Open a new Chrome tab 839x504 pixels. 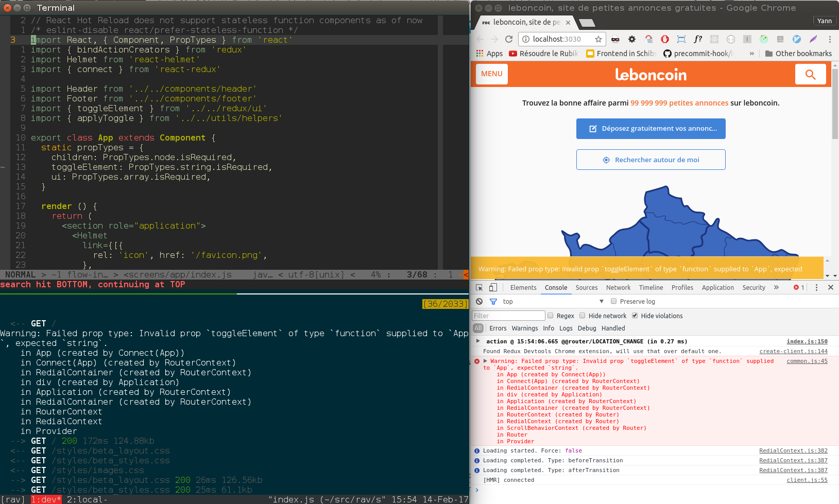[587, 23]
